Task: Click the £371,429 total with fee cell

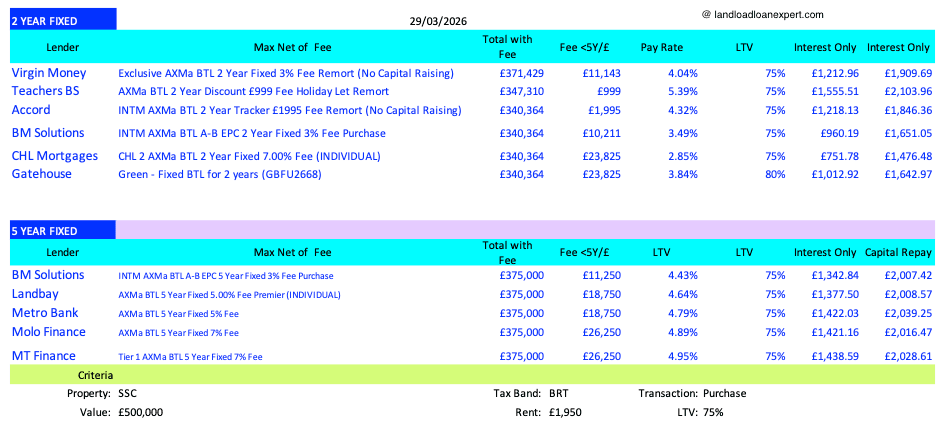Action: 522,74
